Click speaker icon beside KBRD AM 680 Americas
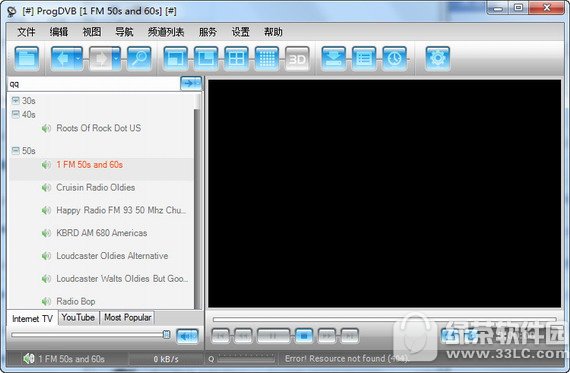Screen dimensions: 570x373 click(x=46, y=233)
